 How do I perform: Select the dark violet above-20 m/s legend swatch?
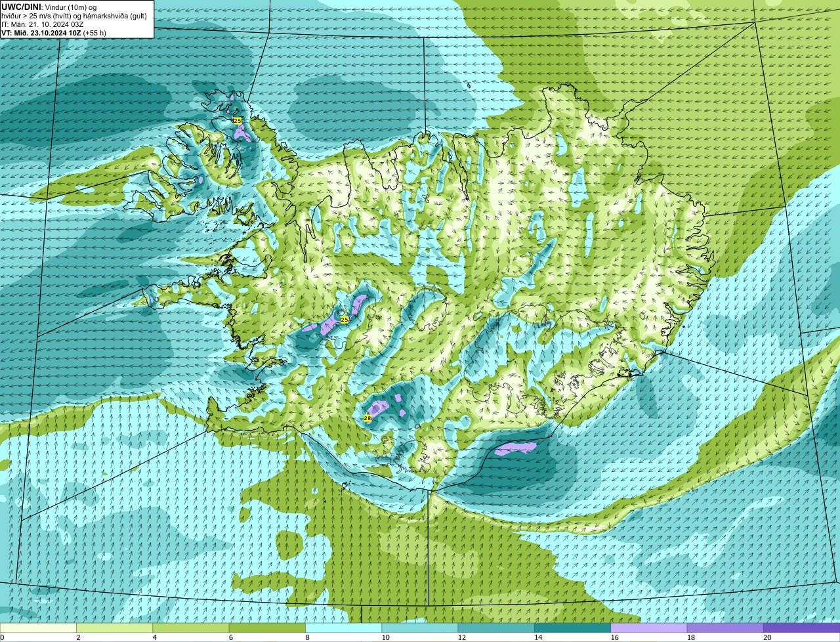(802, 628)
